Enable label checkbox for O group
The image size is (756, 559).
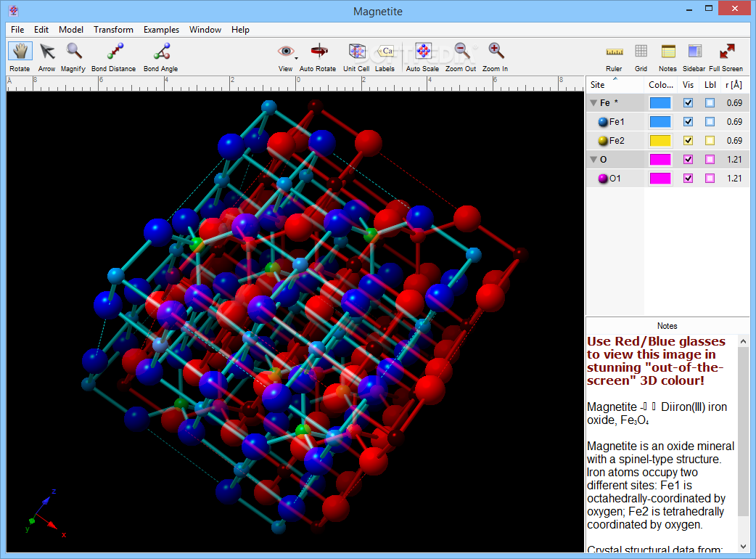pyautogui.click(x=710, y=159)
